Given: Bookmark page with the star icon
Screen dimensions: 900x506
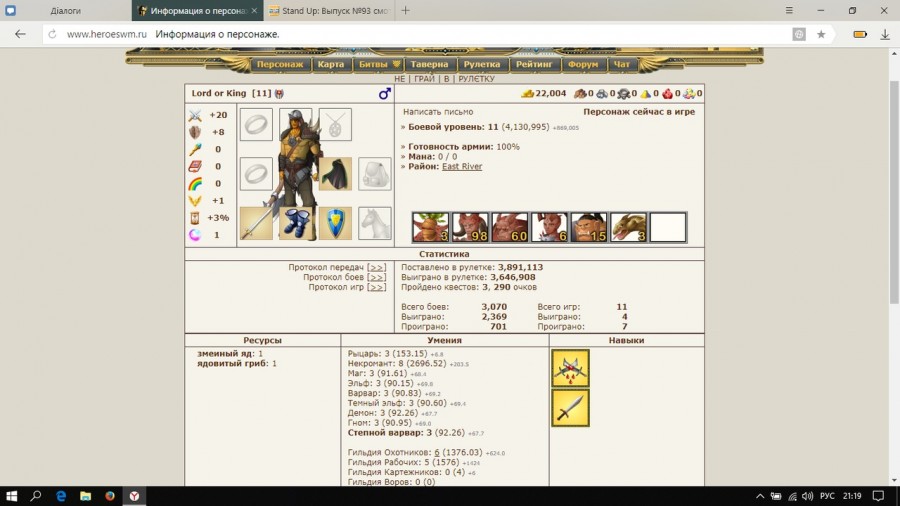Looking at the screenshot, I should [x=821, y=34].
